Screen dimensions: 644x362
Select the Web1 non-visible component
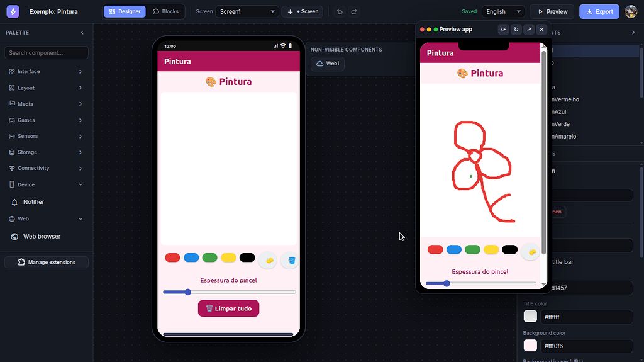pyautogui.click(x=328, y=64)
